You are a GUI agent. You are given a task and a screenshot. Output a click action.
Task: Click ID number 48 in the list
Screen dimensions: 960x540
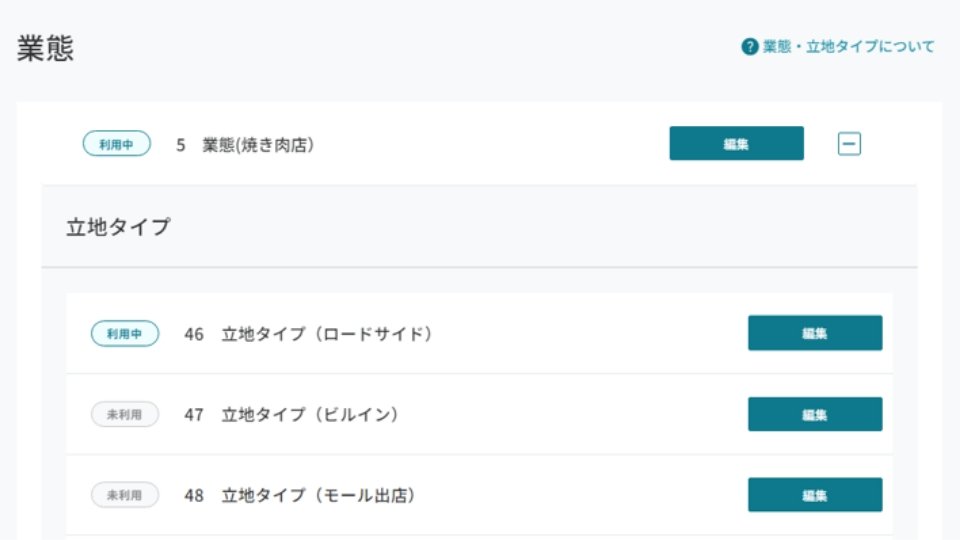click(193, 495)
